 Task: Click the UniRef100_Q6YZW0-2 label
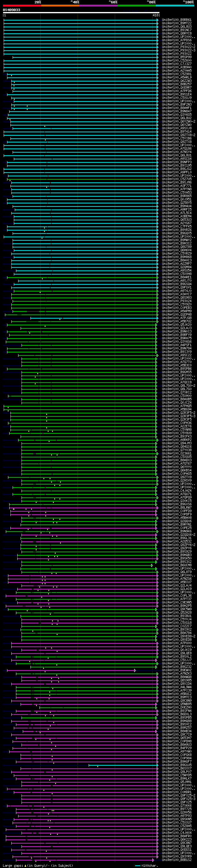click(x=179, y=121)
